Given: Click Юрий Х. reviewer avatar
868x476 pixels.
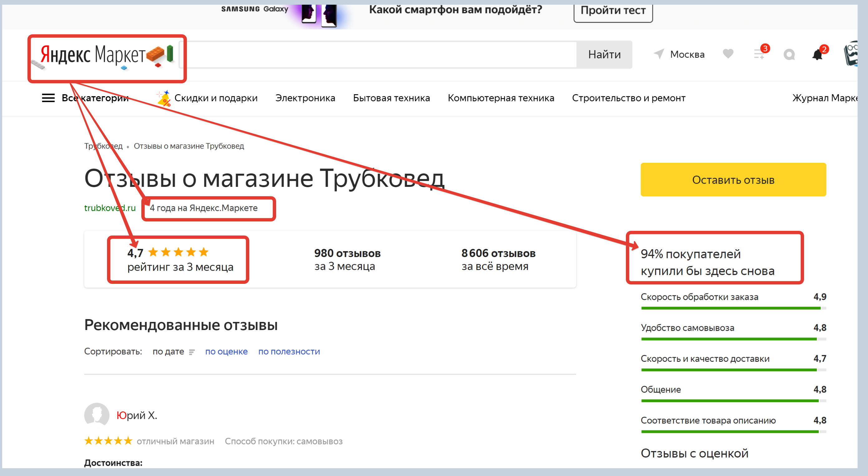Looking at the screenshot, I should click(97, 415).
